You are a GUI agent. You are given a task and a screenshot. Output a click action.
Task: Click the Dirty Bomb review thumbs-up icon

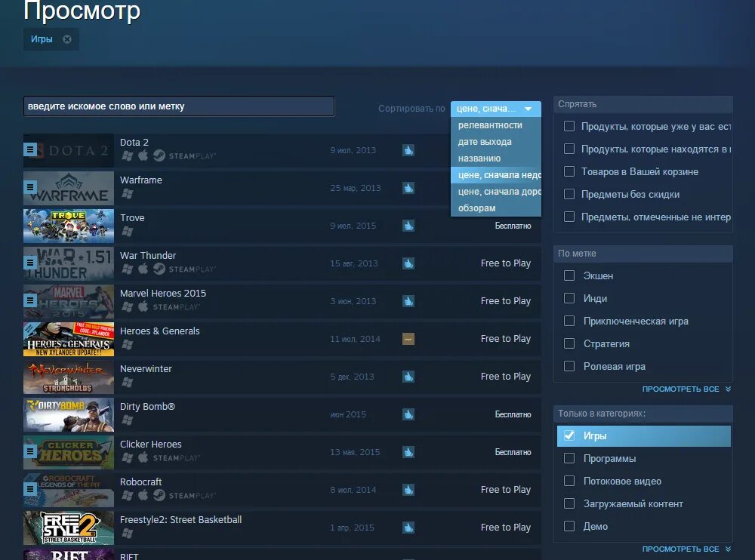(408, 414)
